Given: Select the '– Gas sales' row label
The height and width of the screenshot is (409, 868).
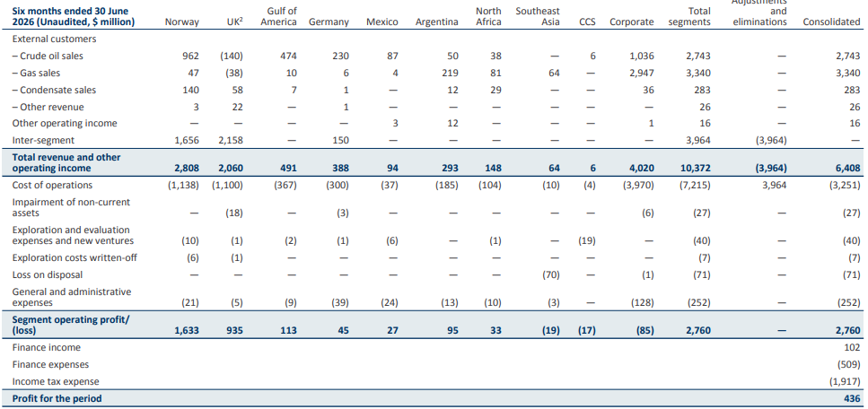Looking at the screenshot, I should click(36, 73).
